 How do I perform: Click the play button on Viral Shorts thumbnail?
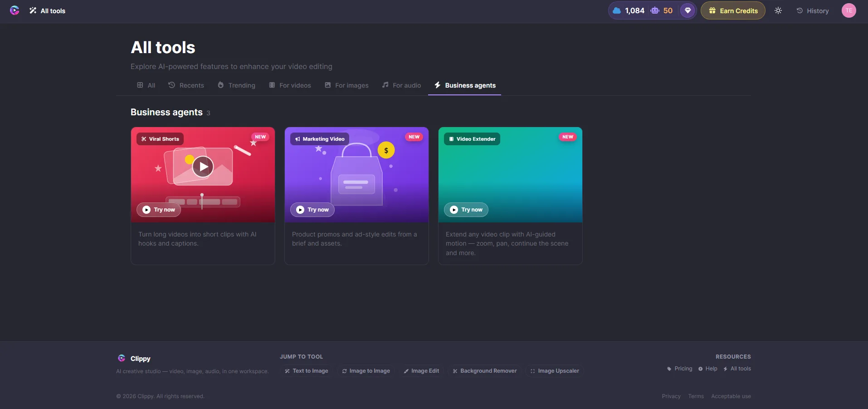pos(203,167)
